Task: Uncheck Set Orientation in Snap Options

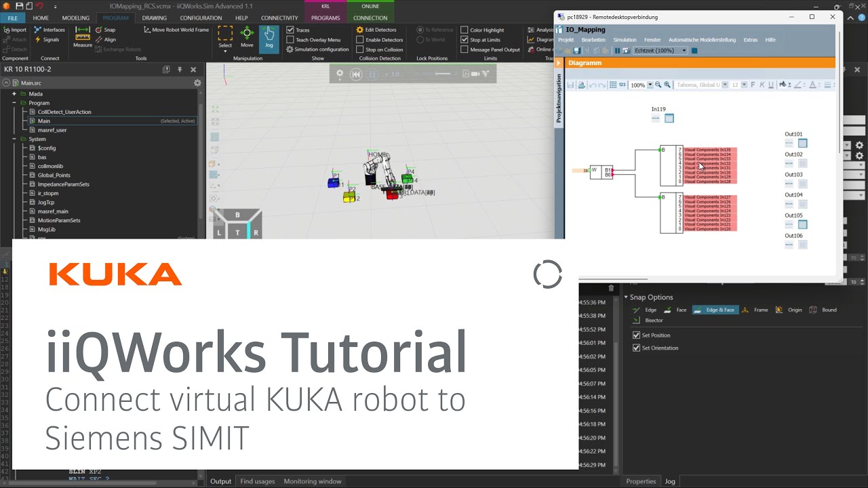Action: coord(636,348)
